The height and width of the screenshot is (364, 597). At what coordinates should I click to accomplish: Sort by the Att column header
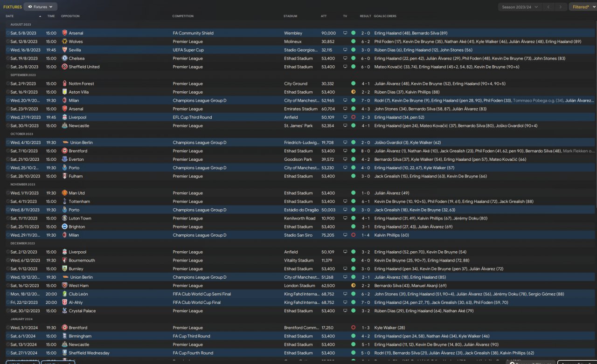pyautogui.click(x=324, y=16)
